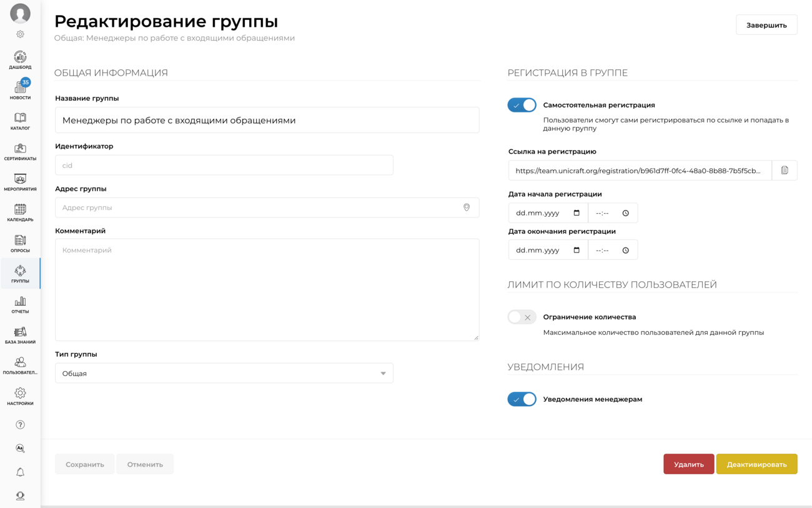This screenshot has width=812, height=508.
Task: Toggle Уведомления менеджерам switch
Action: tap(522, 399)
